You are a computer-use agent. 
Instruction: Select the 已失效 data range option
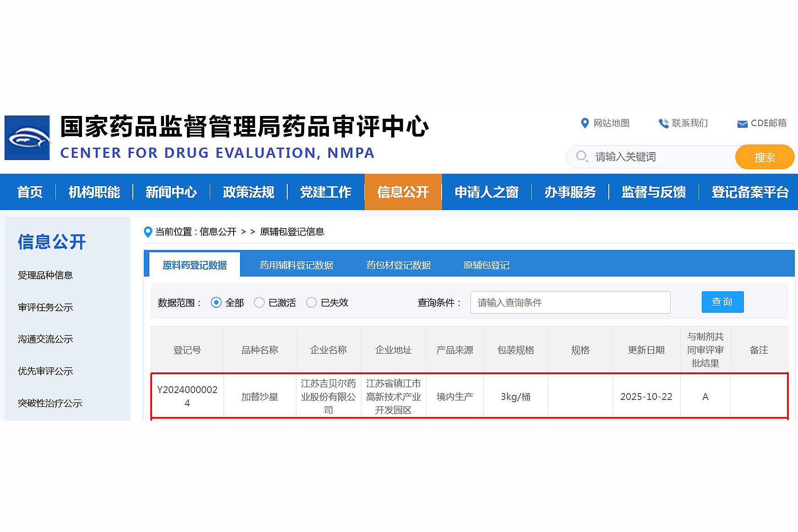tap(312, 302)
